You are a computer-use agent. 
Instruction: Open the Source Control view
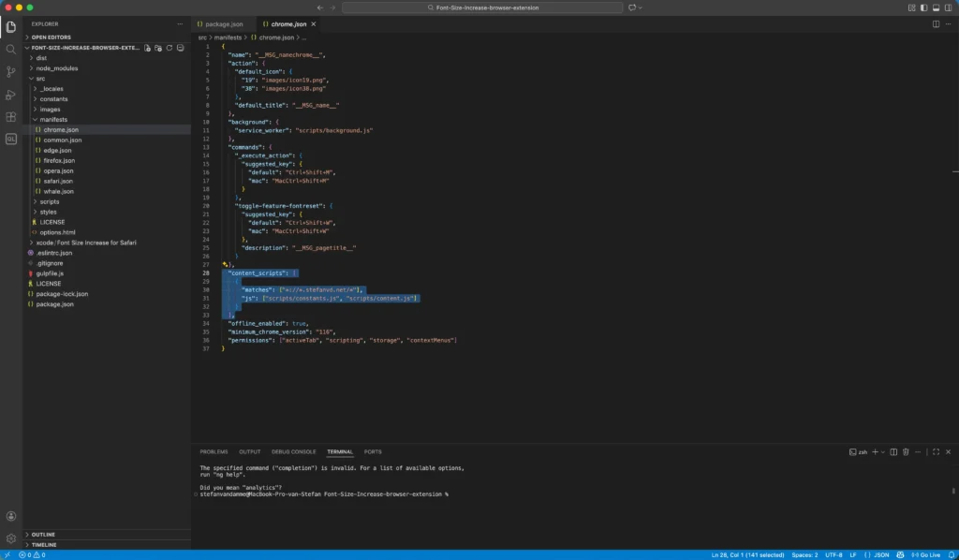click(11, 72)
